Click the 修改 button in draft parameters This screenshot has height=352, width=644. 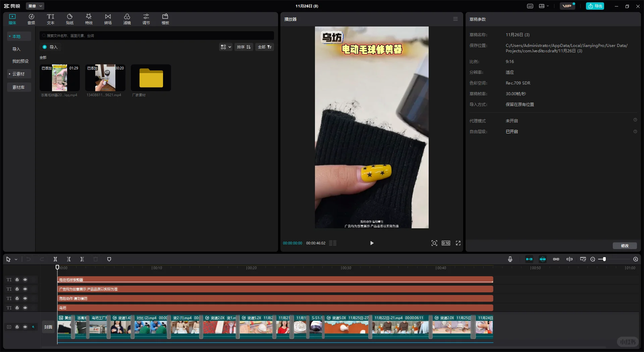click(625, 246)
